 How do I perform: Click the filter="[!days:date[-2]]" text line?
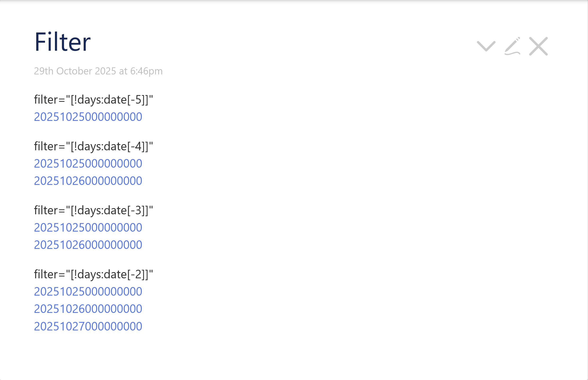pyautogui.click(x=93, y=274)
